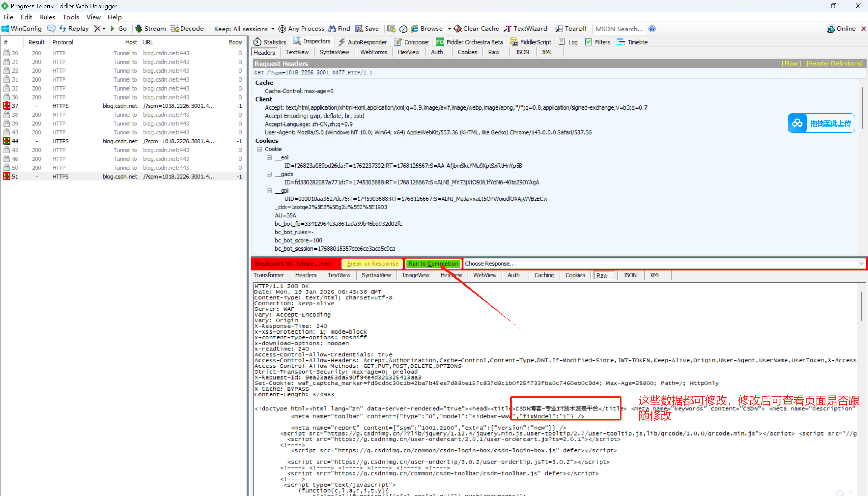
Task: Click the Break on Response button
Action: click(372, 264)
